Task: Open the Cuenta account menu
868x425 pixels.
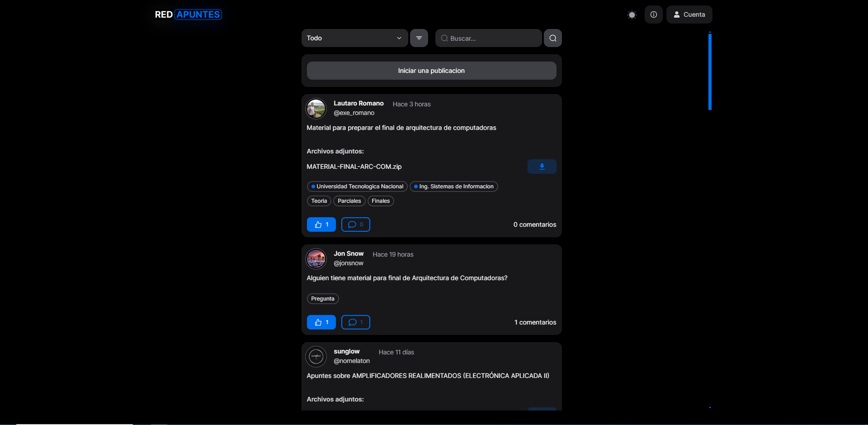Action: (689, 14)
